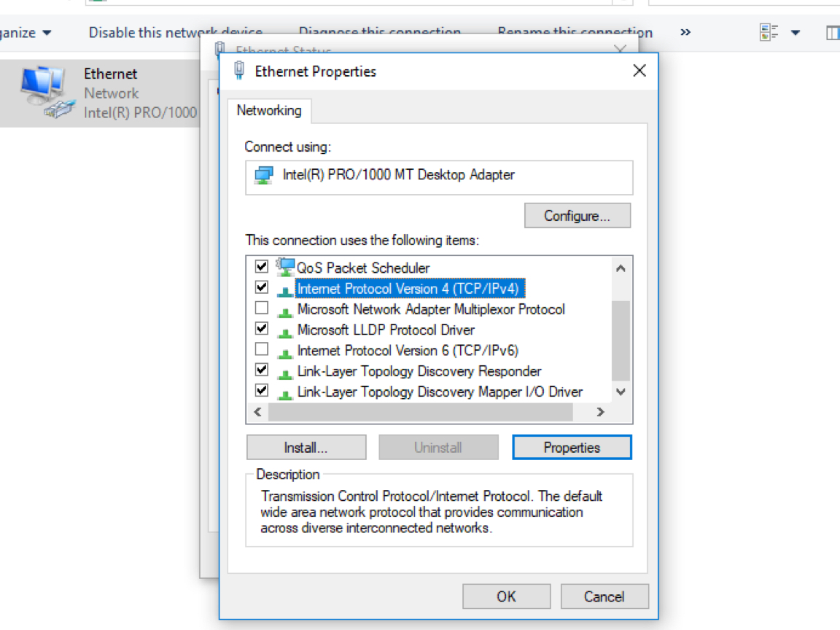Select Microsoft LLDP Protocol Driver row

(386, 330)
